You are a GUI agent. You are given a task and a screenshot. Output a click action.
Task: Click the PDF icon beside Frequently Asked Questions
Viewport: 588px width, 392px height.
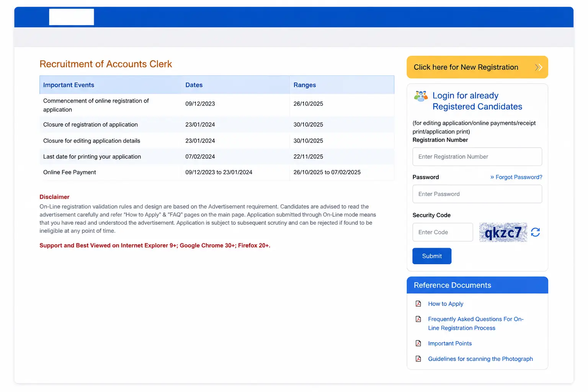[x=418, y=319]
